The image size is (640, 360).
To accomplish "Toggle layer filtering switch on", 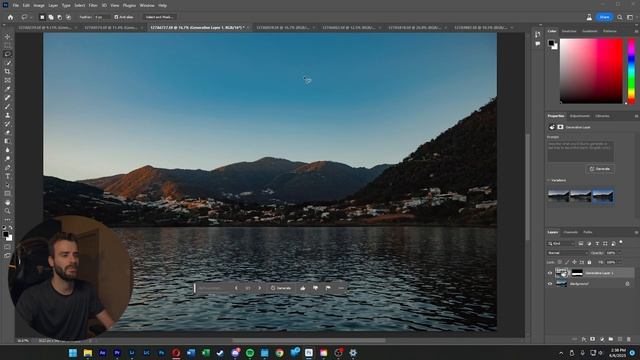I will (621, 242).
